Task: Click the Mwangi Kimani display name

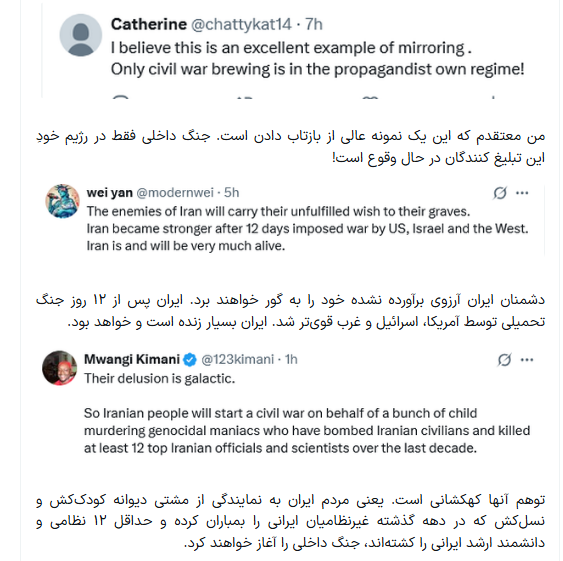Action: pos(132,359)
